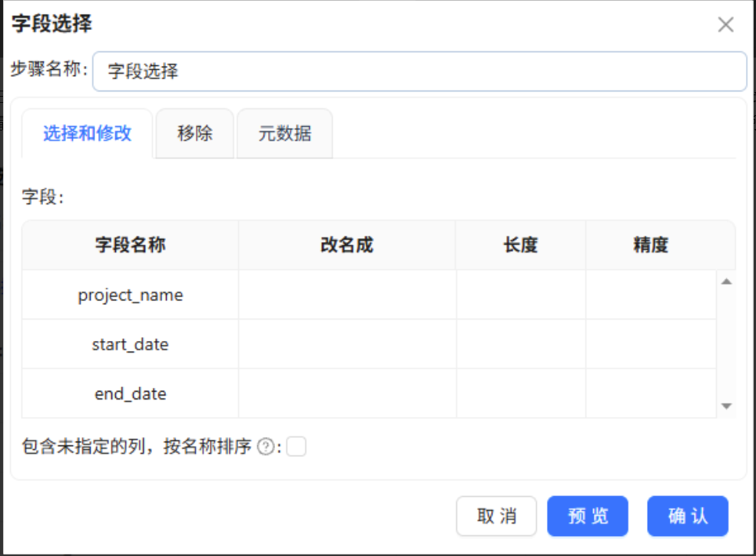Toggle 包含未指定的列，按名称排序 checkbox

296,446
